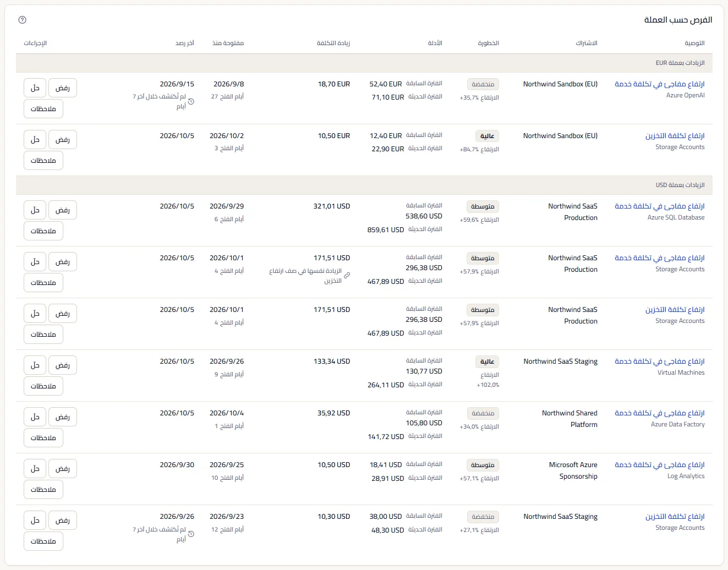The width and height of the screenshot is (728, 570).
Task: Click the الزيادات بعملة USD group header
Action: click(x=364, y=185)
